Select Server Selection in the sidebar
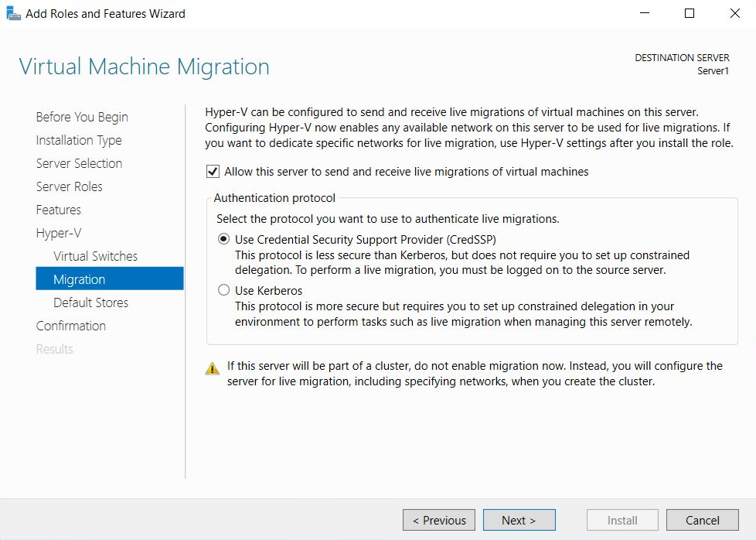 point(79,163)
